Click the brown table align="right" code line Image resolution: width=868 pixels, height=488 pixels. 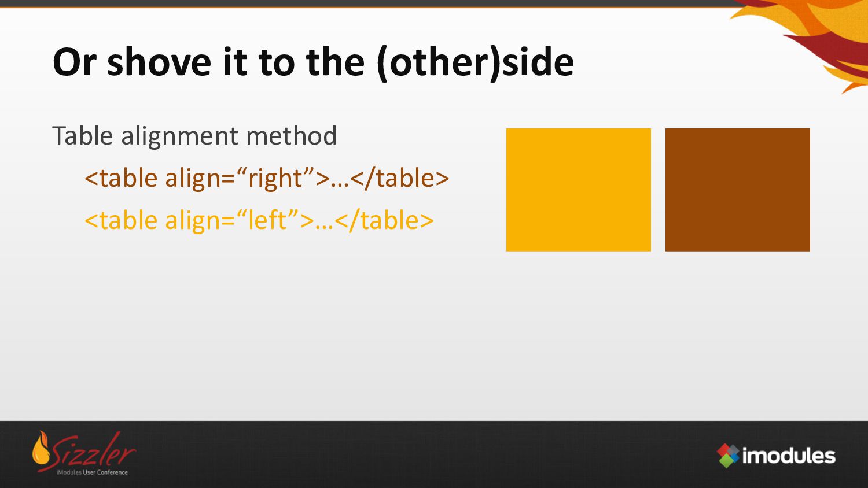(267, 178)
